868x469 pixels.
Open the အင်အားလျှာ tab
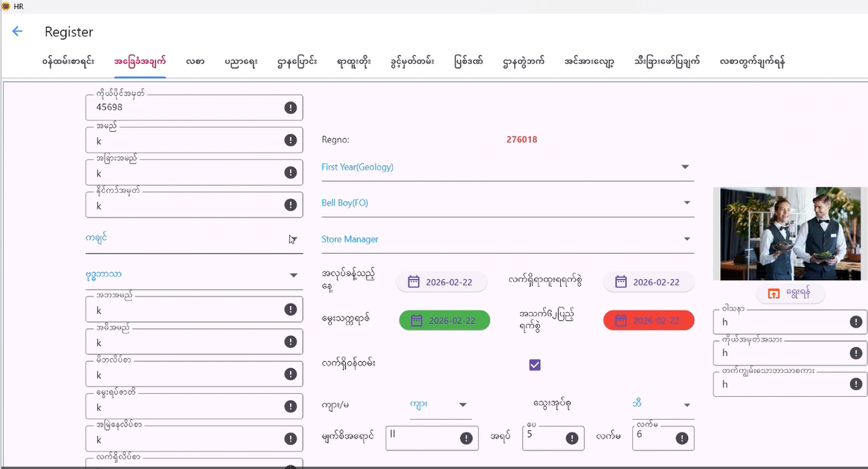[x=589, y=62]
